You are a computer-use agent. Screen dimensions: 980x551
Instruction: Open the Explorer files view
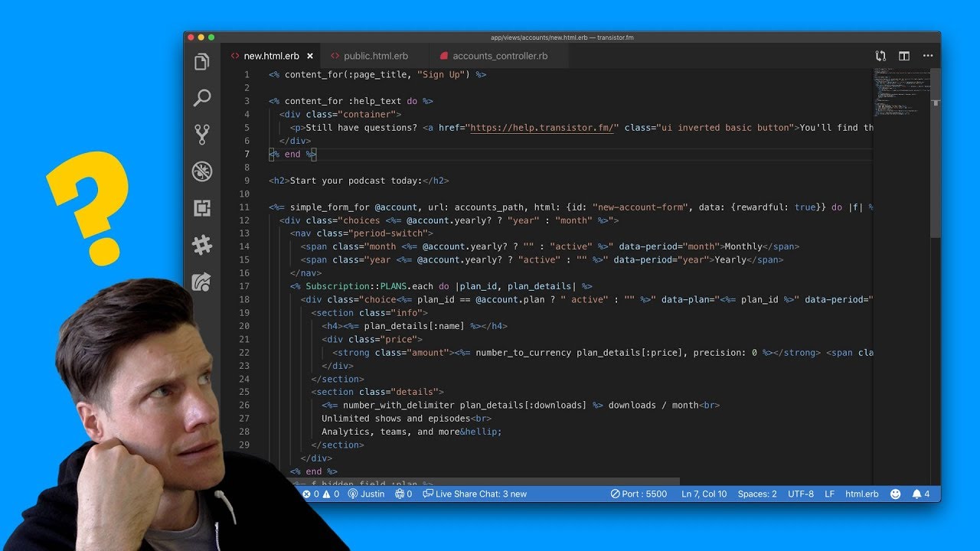pos(202,62)
